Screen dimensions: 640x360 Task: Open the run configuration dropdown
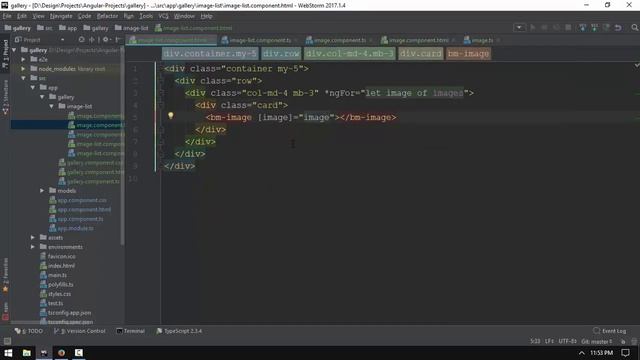pyautogui.click(x=519, y=28)
